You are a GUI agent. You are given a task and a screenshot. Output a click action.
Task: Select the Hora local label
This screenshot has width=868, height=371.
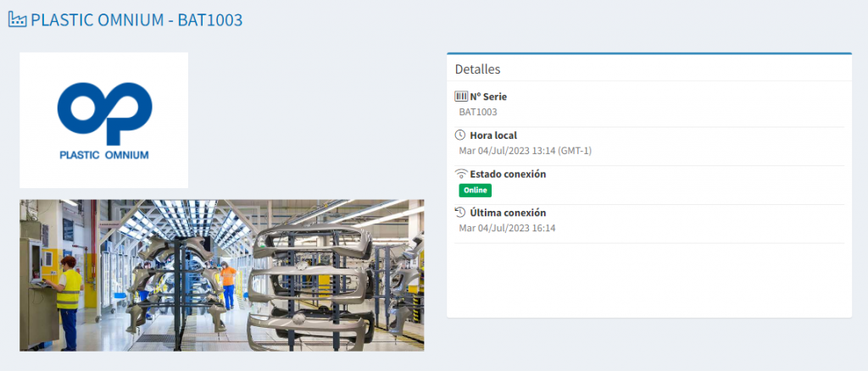493,136
